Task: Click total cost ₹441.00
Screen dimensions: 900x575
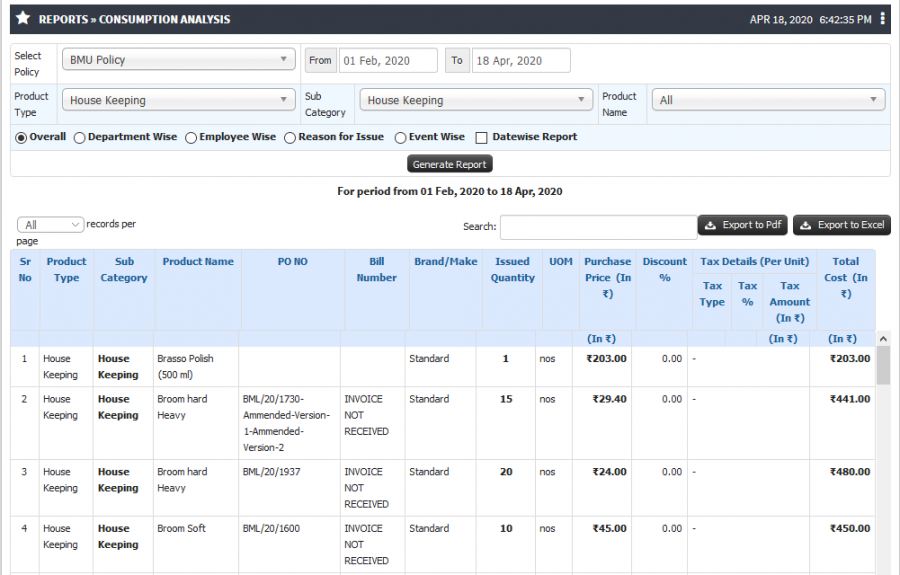Action: coord(850,399)
